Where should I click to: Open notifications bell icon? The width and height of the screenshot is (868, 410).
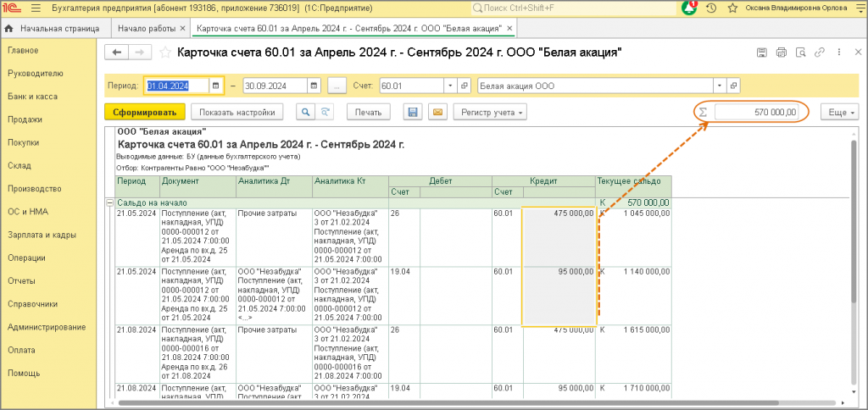point(689,8)
